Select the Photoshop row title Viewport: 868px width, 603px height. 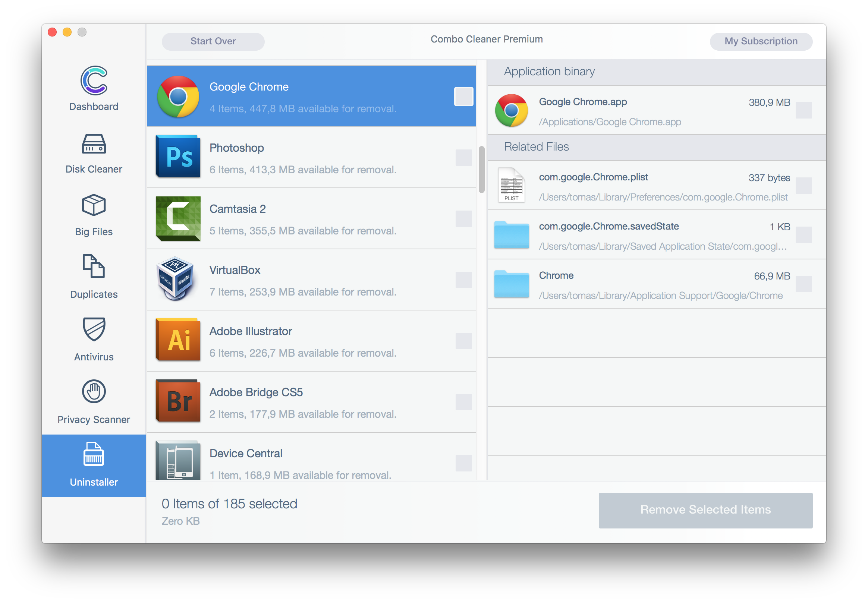pos(236,148)
